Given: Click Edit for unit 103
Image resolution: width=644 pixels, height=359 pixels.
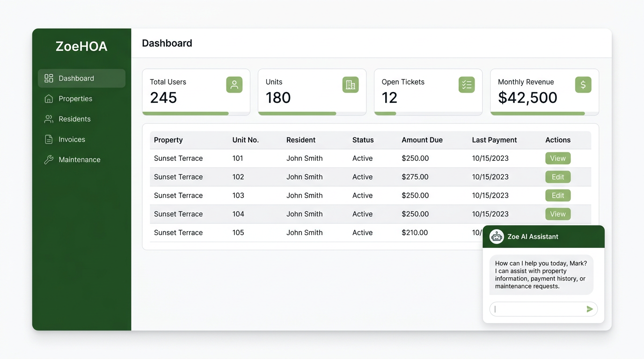Looking at the screenshot, I should pos(558,195).
